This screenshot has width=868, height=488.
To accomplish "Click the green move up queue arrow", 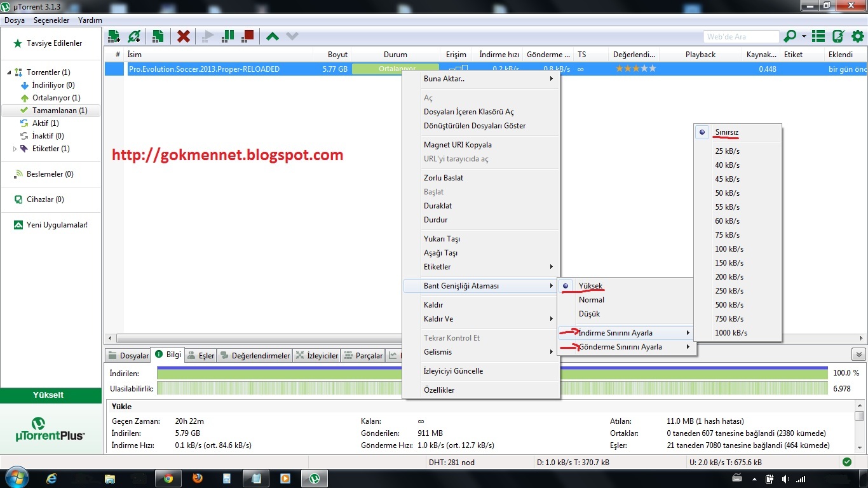I will coord(273,36).
